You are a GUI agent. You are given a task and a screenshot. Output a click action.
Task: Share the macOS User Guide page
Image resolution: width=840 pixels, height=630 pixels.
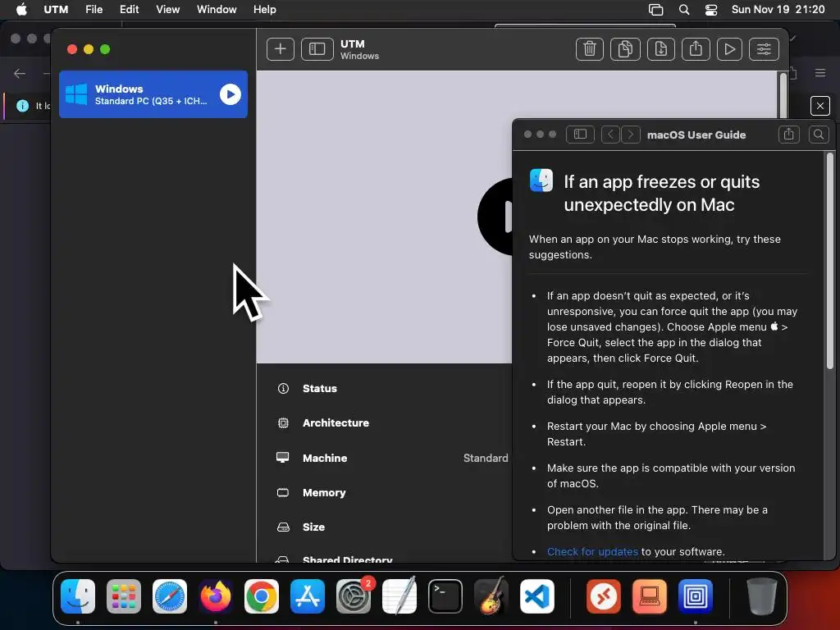[788, 135]
